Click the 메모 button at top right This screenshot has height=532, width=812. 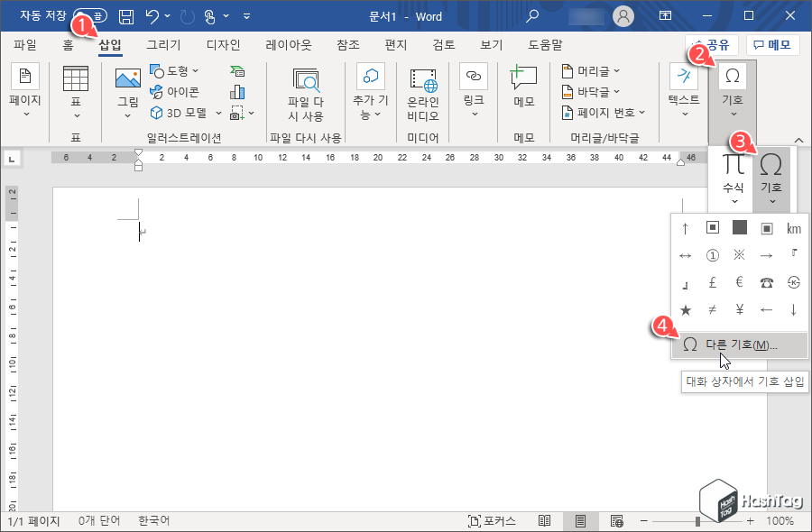(772, 46)
